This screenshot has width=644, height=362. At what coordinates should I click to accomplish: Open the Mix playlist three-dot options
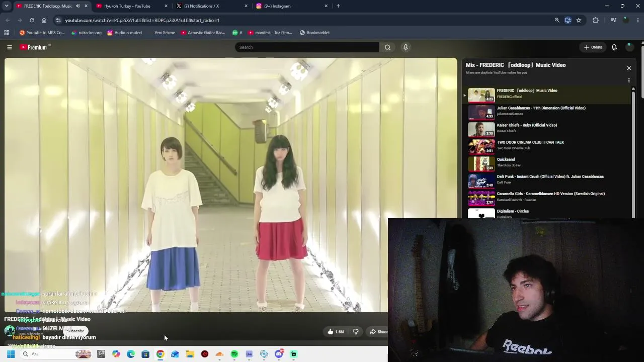[629, 80]
